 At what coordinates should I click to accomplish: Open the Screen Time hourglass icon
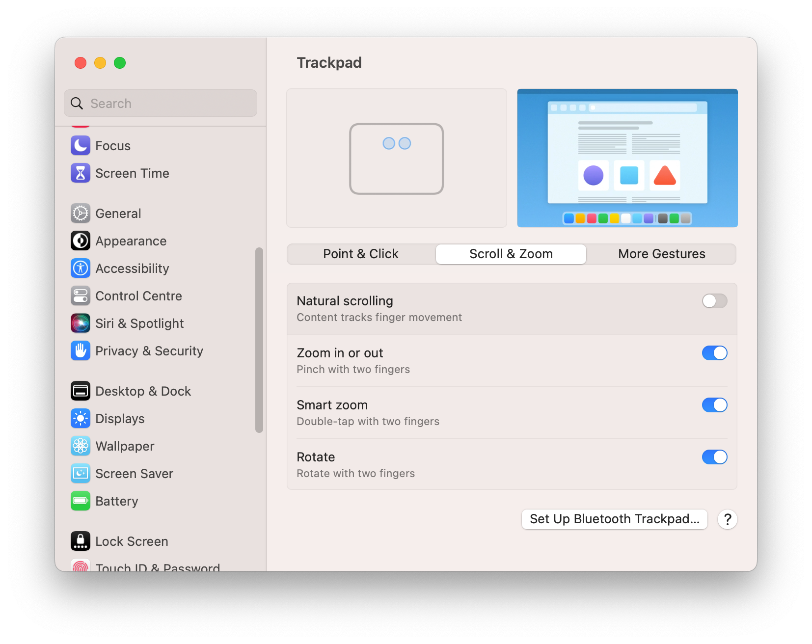(x=81, y=173)
